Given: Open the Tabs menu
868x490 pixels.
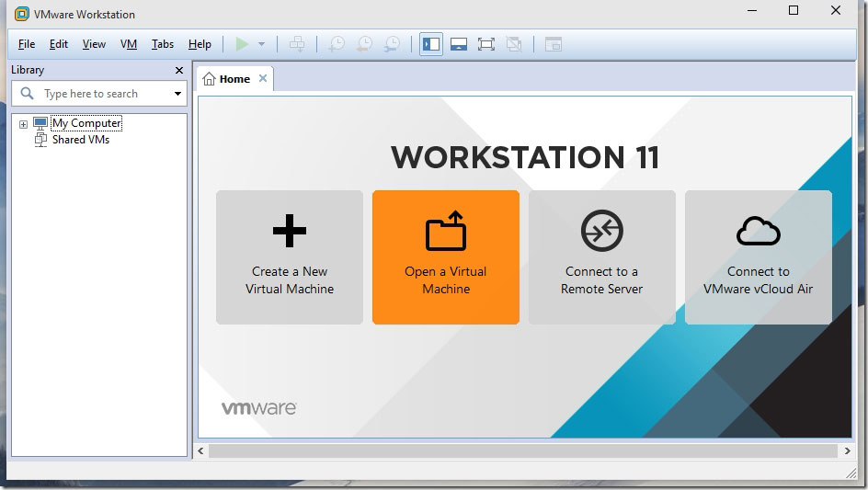Looking at the screenshot, I should coord(163,44).
